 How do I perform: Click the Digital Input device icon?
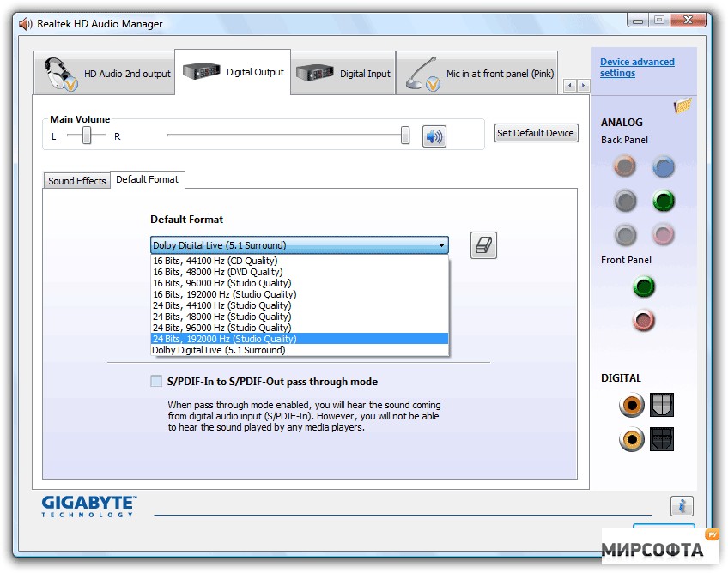point(315,73)
